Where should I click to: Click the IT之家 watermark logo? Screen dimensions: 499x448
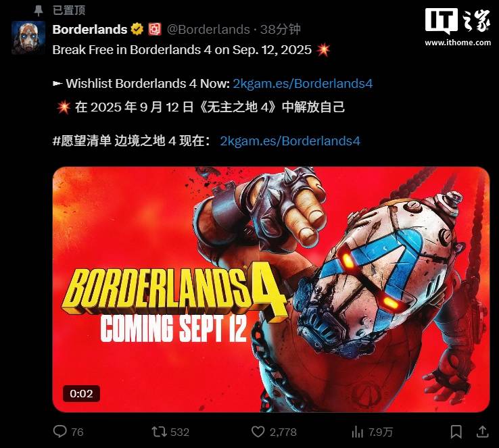458,21
